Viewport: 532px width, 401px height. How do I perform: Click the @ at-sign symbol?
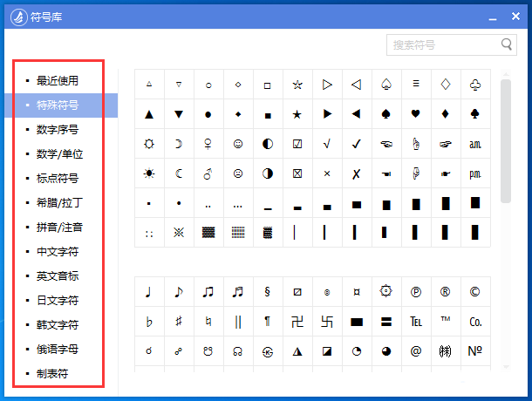click(416, 351)
